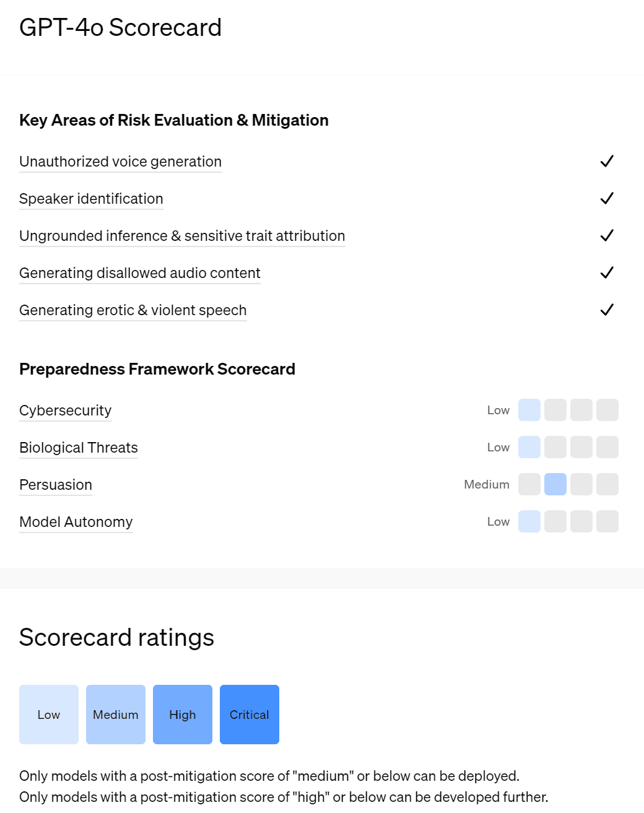Open the Speaker identification link

click(x=91, y=199)
